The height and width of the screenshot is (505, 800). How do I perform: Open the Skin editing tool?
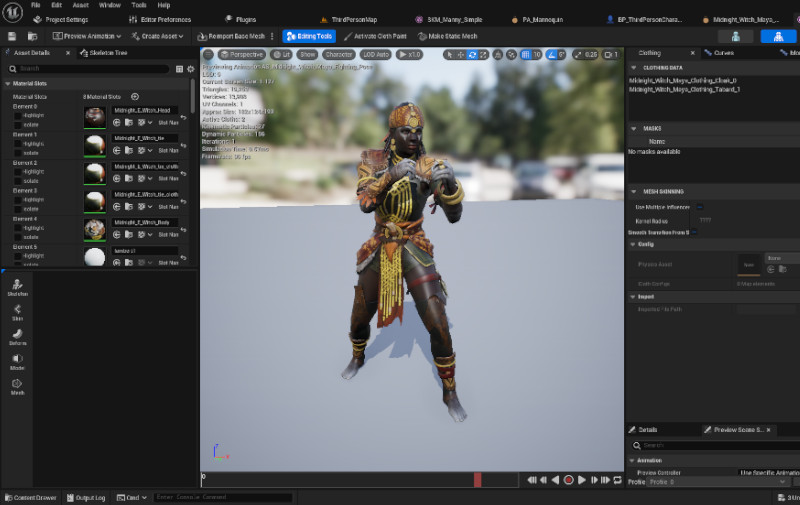coord(17,312)
